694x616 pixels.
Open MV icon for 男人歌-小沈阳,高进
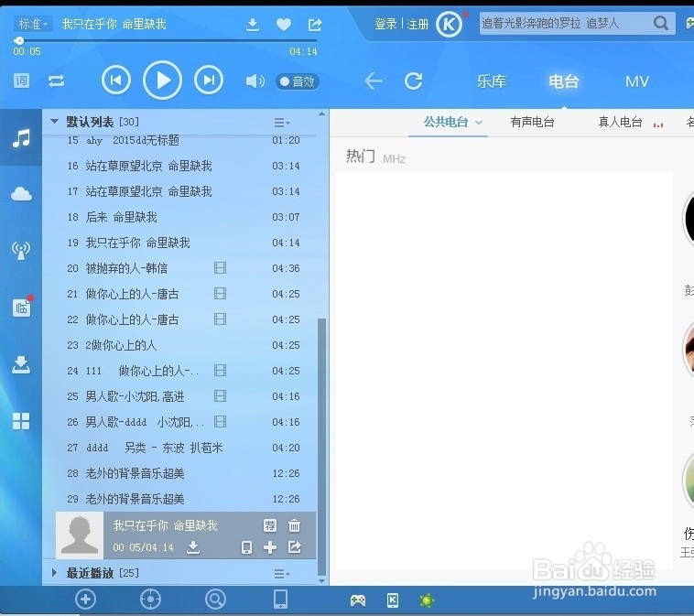pos(220,396)
